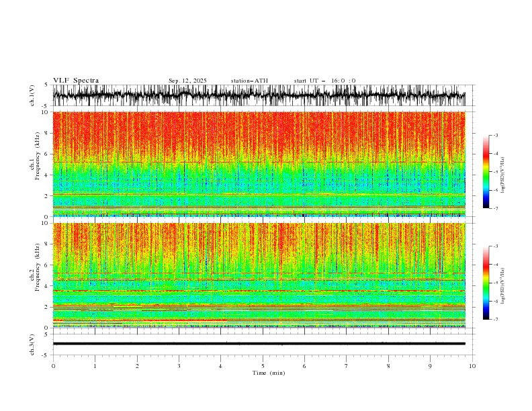The height and width of the screenshot is (411, 532).
Task: Click the "ch.1(V)" axis label
Action: pos(32,95)
